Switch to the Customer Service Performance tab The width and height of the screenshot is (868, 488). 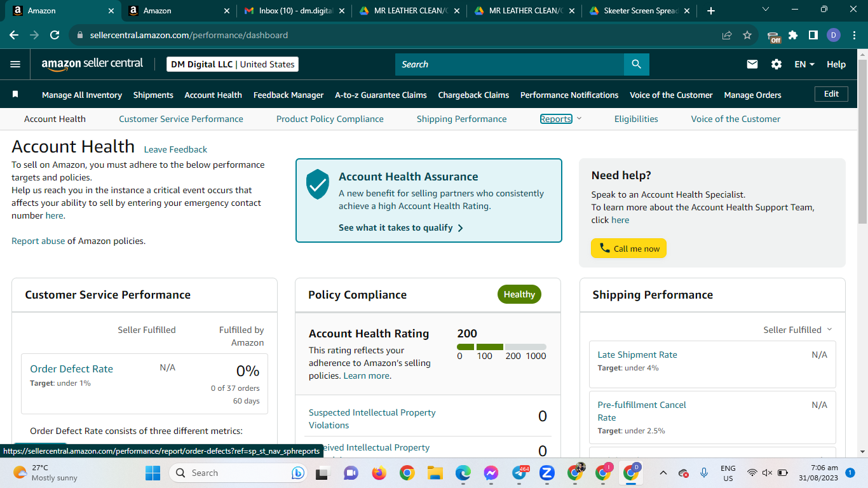pos(181,119)
